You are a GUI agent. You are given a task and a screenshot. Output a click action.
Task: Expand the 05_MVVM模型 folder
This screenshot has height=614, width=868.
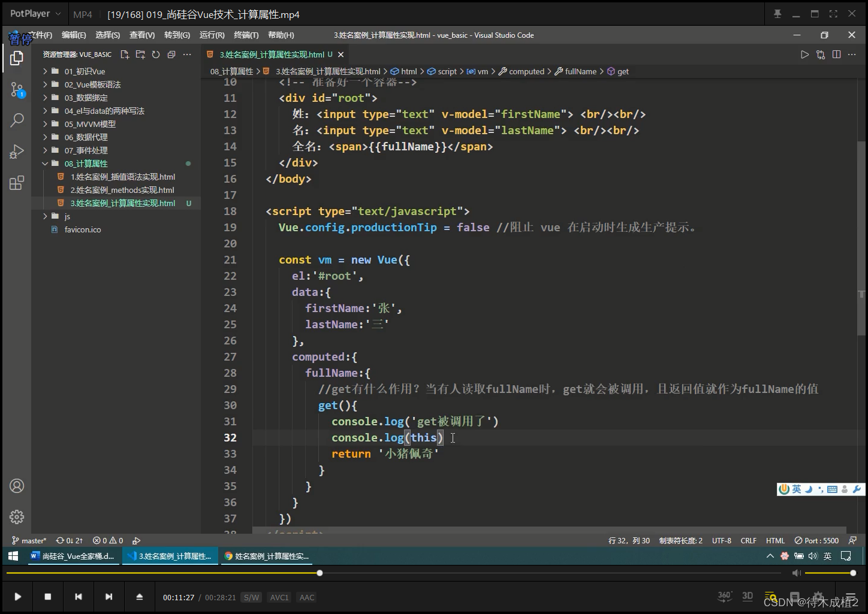(115, 124)
